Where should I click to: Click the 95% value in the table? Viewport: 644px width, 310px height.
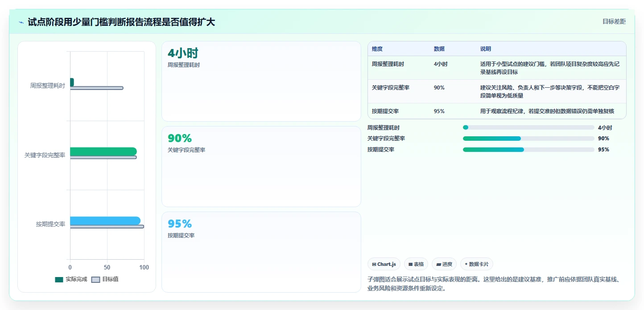click(x=439, y=111)
